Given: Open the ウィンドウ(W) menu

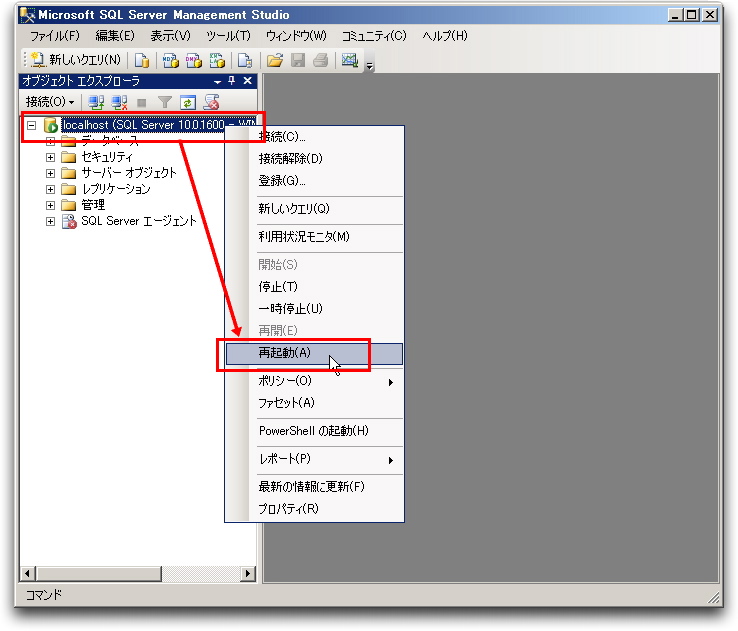Looking at the screenshot, I should pos(296,36).
